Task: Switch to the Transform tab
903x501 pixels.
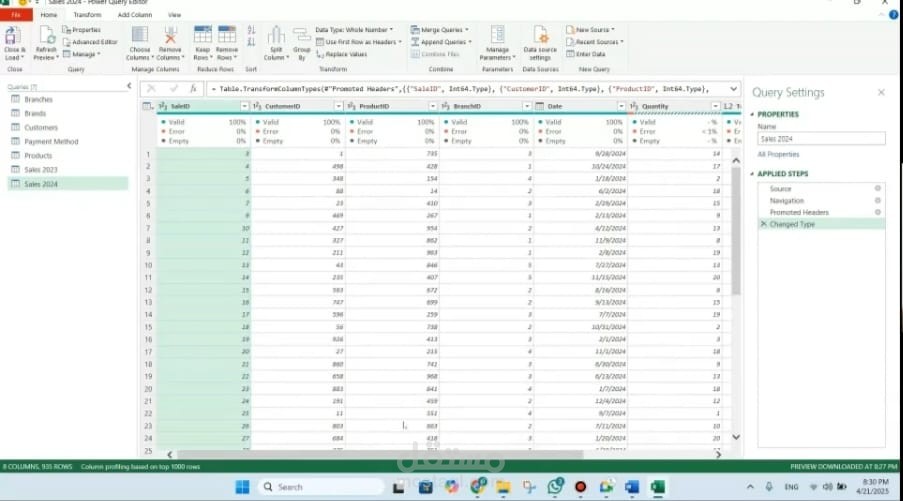Action: click(88, 15)
